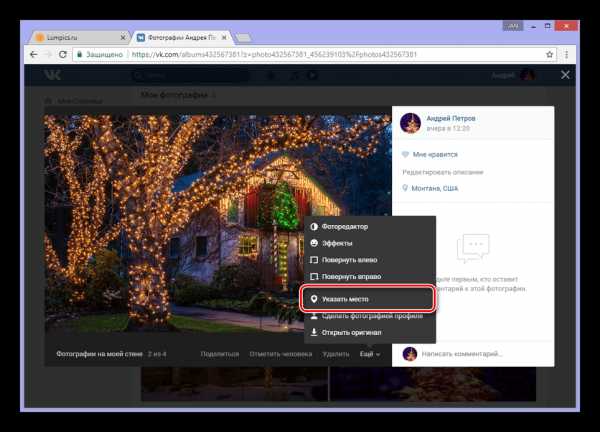Click the rotate-right icon
600x432 pixels.
tap(314, 276)
